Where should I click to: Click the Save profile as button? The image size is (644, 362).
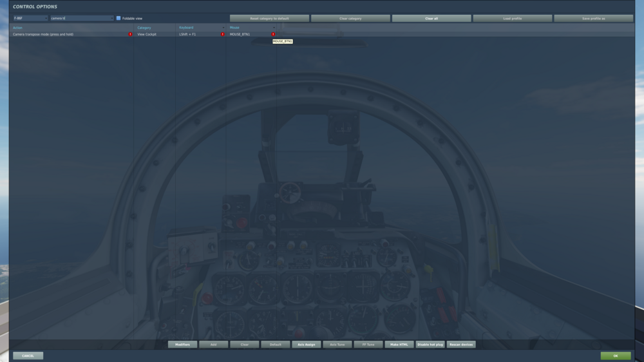point(594,19)
